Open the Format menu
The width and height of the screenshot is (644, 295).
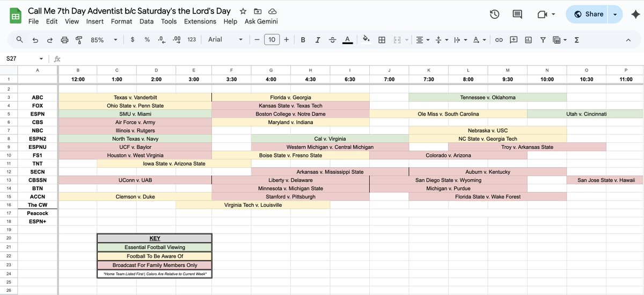point(121,21)
